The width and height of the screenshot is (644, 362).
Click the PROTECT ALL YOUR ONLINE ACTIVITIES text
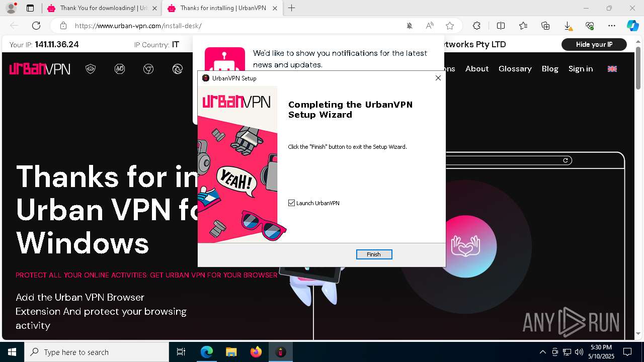[146, 276]
